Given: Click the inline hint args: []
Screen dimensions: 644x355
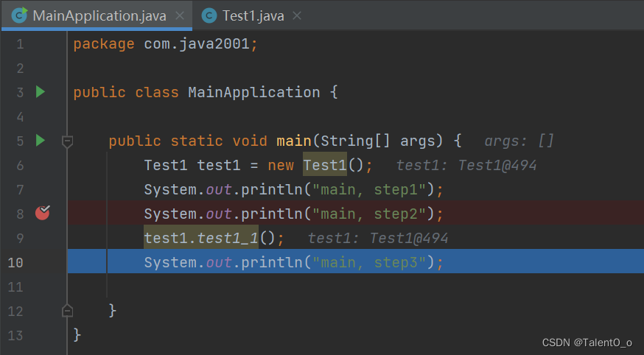Looking at the screenshot, I should (x=519, y=141).
